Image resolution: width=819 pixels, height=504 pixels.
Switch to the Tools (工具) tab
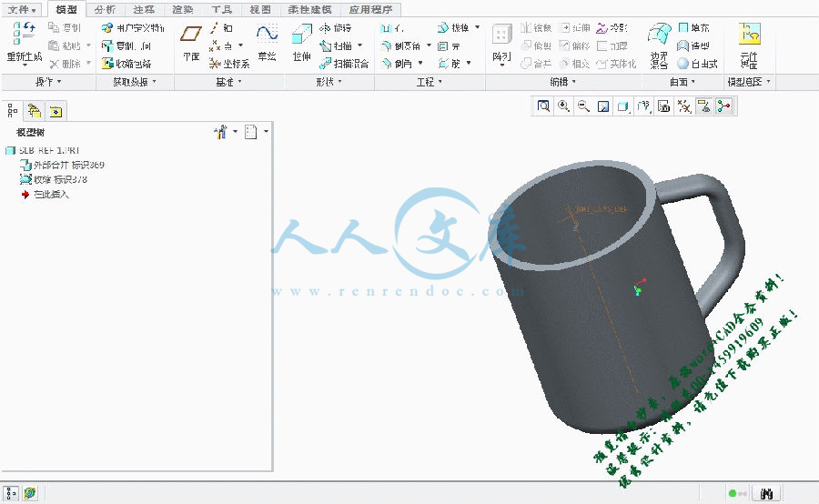pos(221,9)
